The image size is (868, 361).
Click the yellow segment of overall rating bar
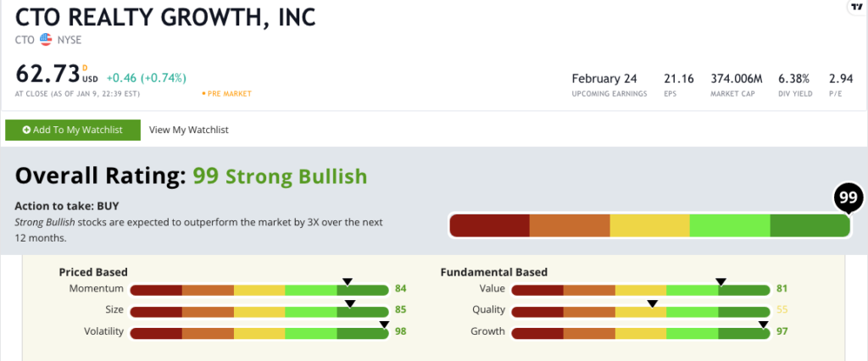[x=650, y=226]
